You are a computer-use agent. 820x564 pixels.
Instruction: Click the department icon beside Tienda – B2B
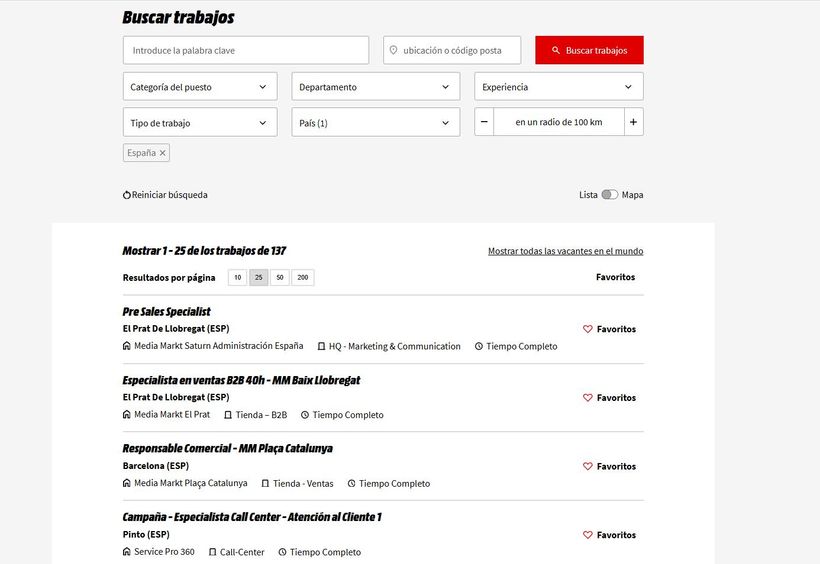click(228, 415)
